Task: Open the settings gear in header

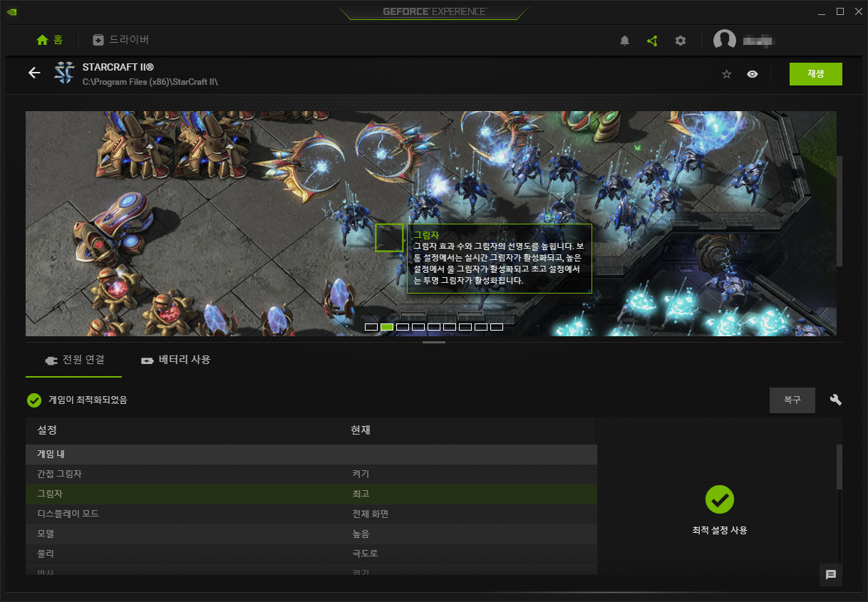Action: point(681,41)
